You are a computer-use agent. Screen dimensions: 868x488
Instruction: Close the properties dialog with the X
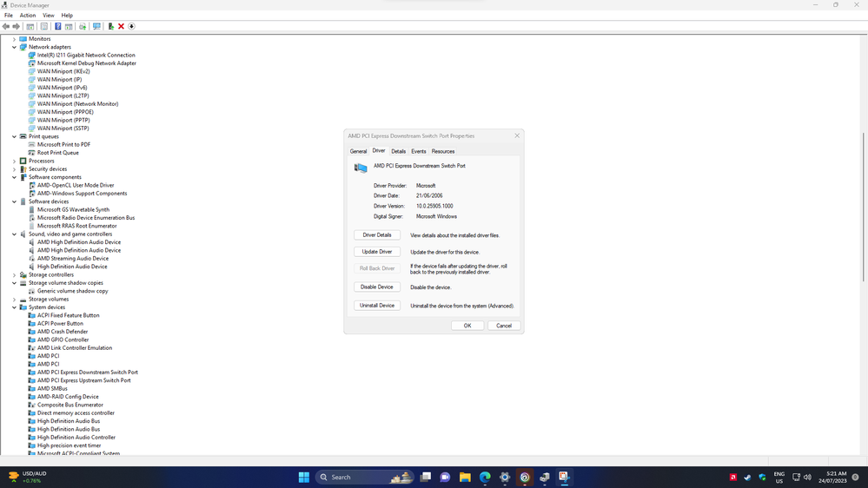[x=517, y=135]
